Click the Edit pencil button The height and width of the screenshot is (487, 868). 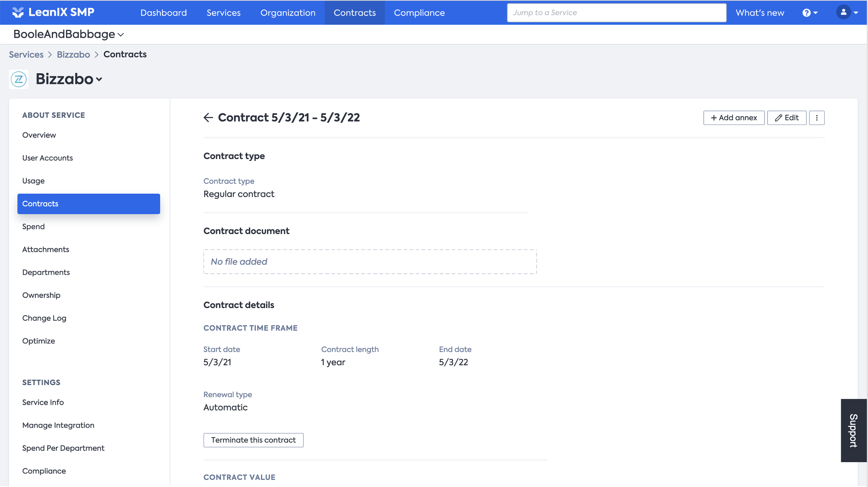(787, 118)
